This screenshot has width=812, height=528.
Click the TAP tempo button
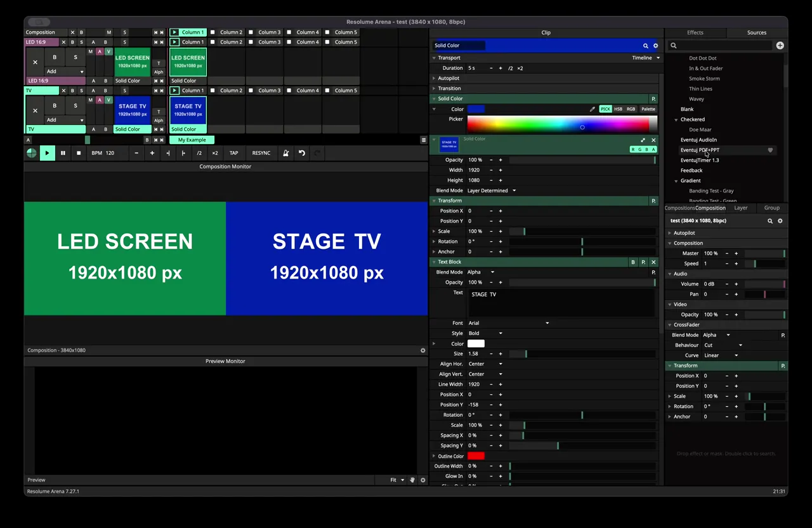[x=234, y=153]
